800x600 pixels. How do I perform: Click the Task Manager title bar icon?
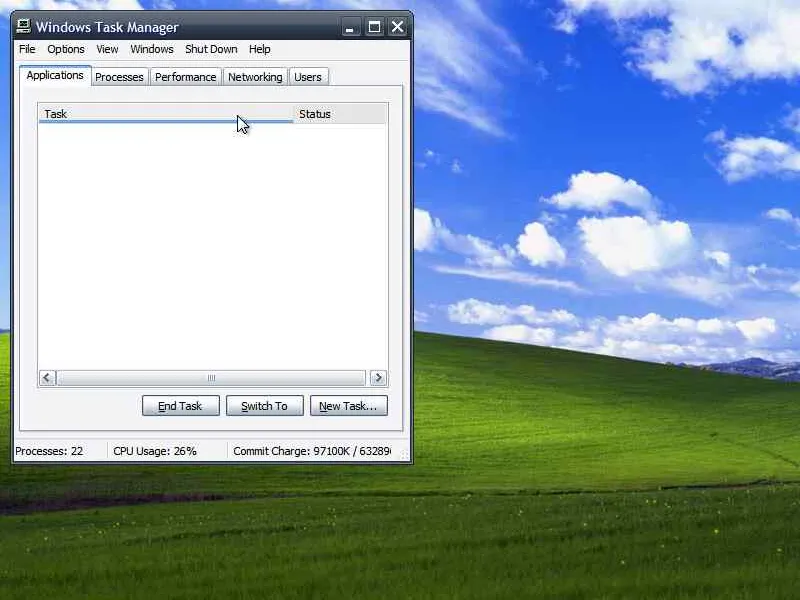coord(23,26)
